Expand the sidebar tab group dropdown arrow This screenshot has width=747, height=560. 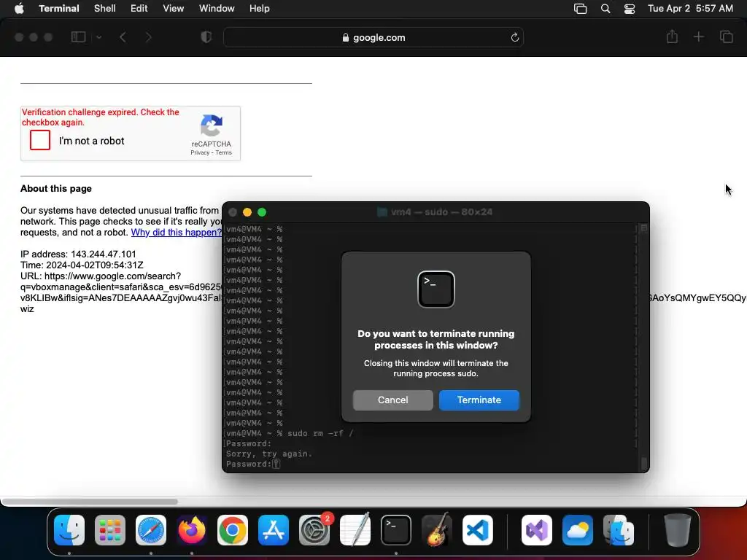click(98, 37)
